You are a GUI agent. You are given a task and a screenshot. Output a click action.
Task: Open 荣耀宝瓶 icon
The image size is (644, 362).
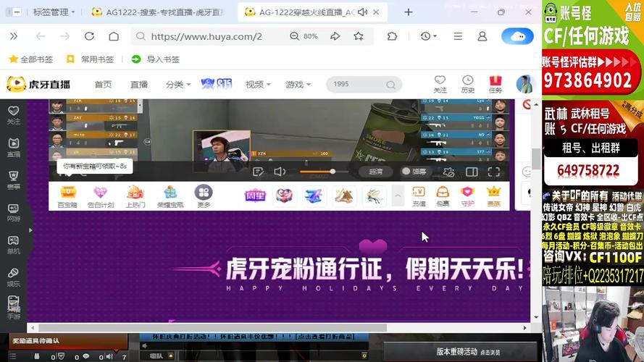click(170, 196)
